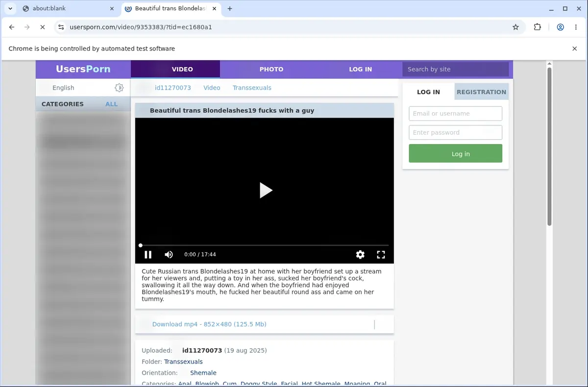Screen dimensions: 588x387
Task: Select the VIDEO section in site header
Action: [175, 69]
